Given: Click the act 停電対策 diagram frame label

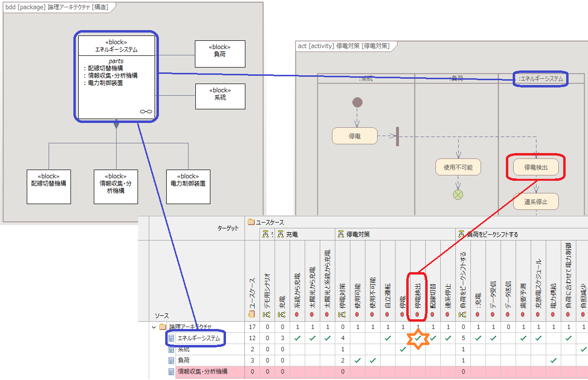Looking at the screenshot, I should tap(343, 46).
